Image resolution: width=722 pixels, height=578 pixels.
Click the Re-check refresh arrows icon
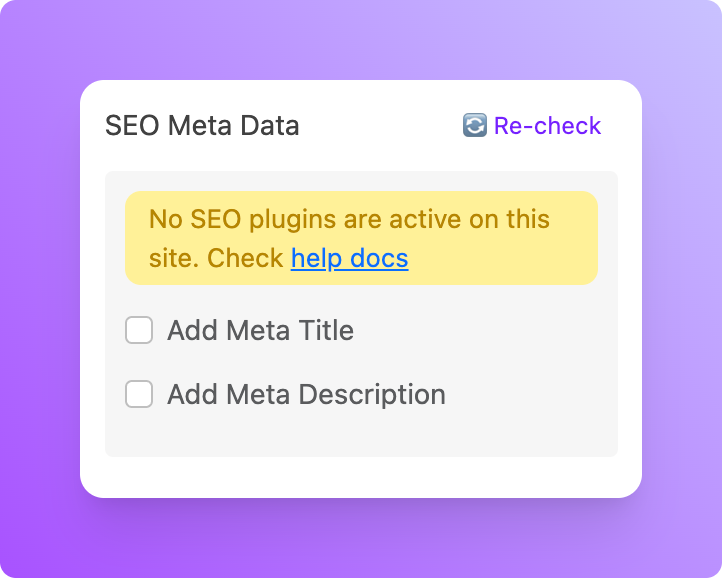coord(474,126)
